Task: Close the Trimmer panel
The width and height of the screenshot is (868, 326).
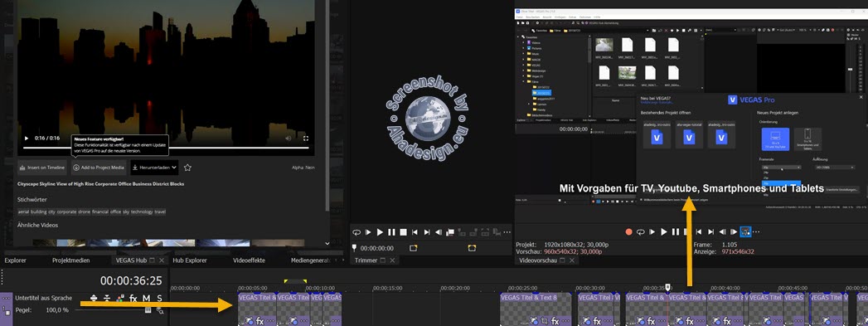Action: (x=392, y=260)
